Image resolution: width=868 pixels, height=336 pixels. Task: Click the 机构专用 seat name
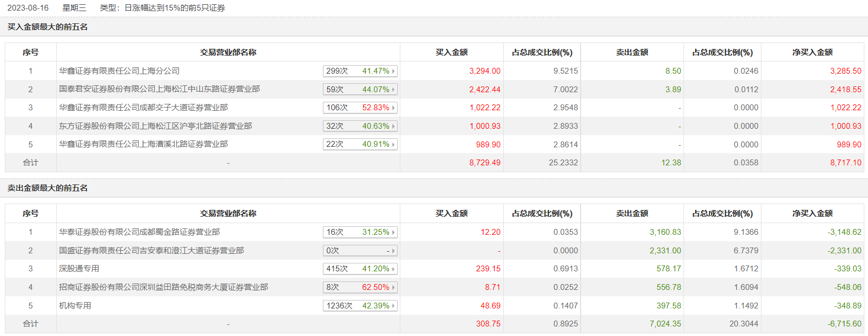(75, 306)
